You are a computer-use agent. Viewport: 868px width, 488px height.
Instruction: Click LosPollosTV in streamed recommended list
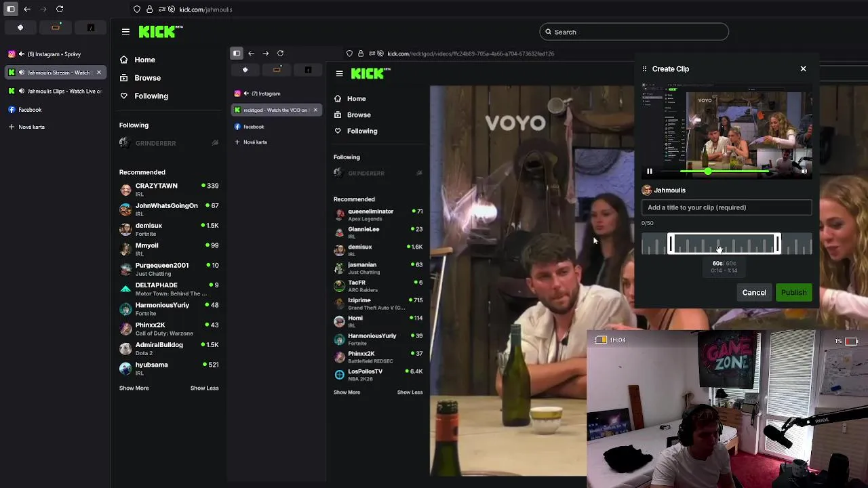coord(378,375)
